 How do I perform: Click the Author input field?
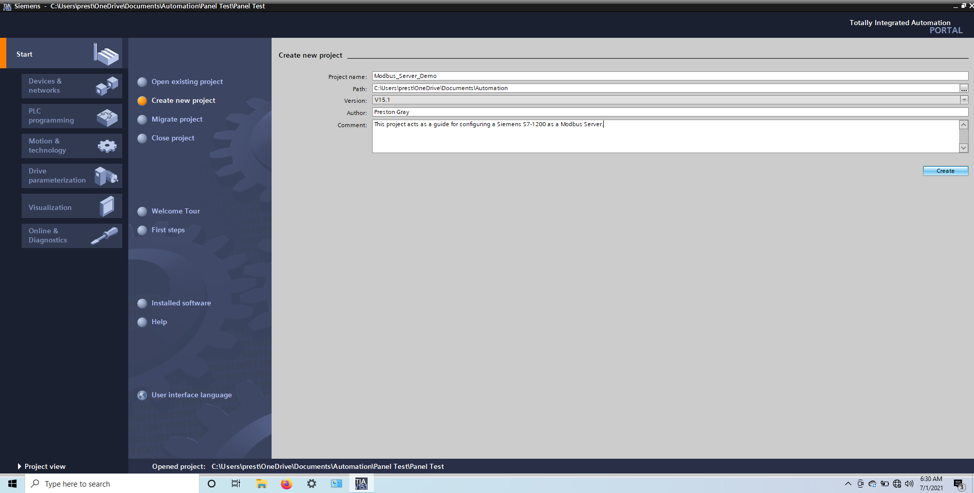tap(670, 112)
